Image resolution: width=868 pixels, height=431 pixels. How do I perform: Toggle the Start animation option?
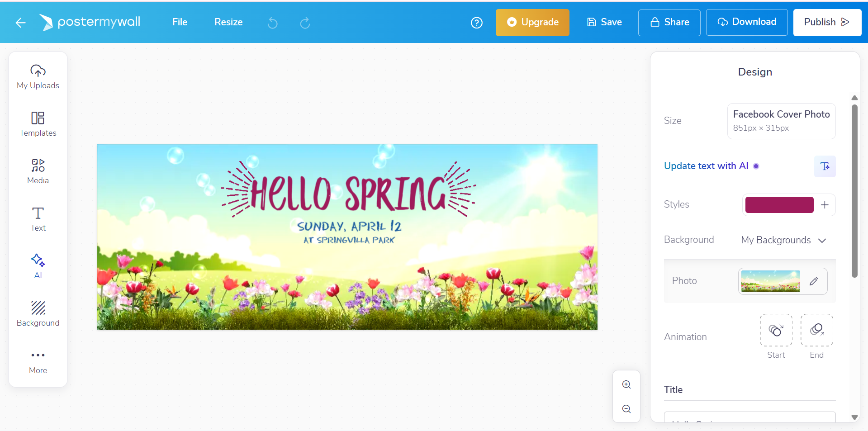(x=775, y=330)
